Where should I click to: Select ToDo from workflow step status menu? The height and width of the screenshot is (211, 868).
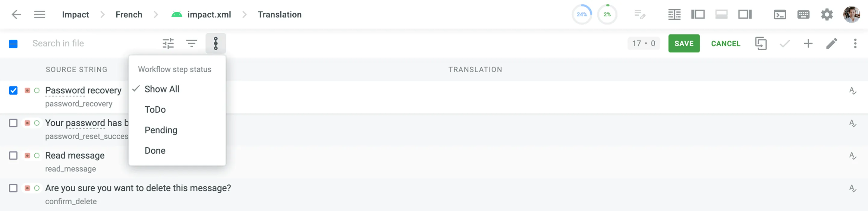pos(155,109)
